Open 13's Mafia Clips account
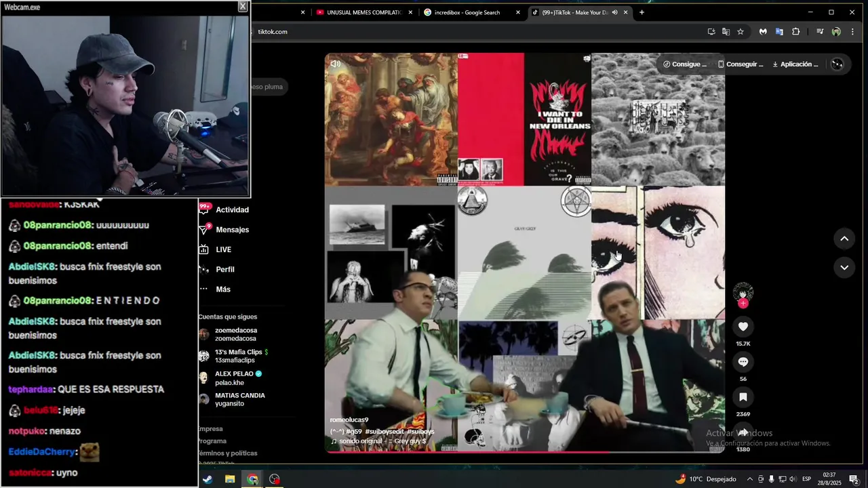Image resolution: width=868 pixels, height=488 pixels. pyautogui.click(x=233, y=356)
